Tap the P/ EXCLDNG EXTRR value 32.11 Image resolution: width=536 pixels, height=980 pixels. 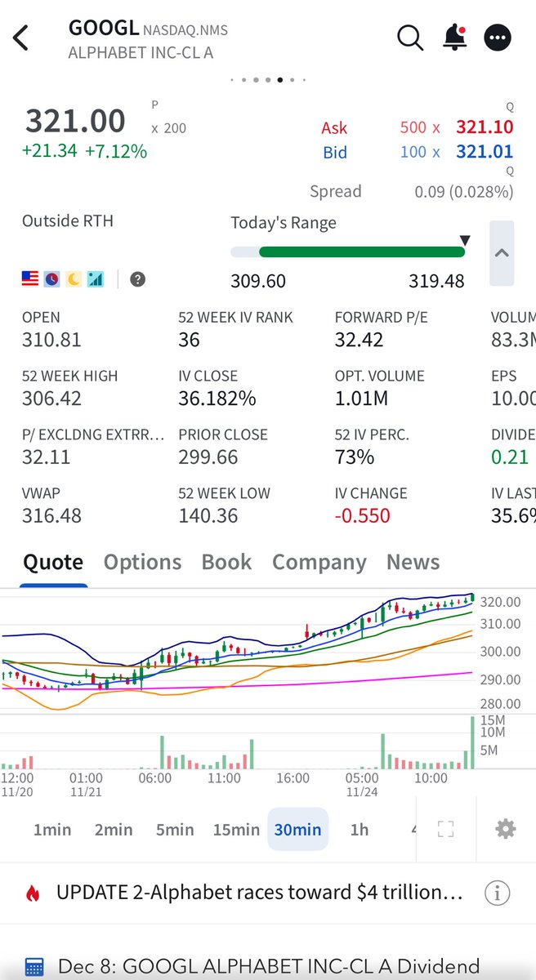[46, 457]
